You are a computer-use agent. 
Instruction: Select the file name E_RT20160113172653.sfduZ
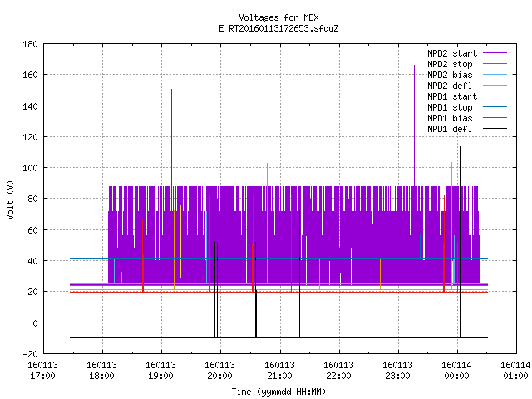[278, 28]
